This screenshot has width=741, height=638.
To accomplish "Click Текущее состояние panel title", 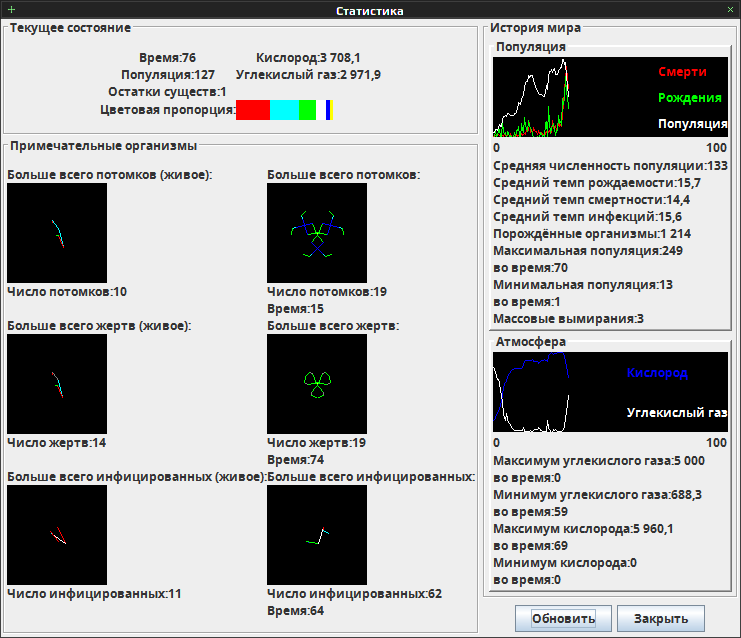I will 70,28.
